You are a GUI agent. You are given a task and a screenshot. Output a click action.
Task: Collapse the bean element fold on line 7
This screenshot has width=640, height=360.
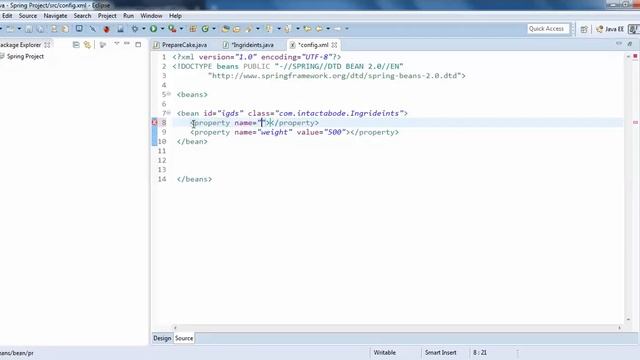tap(169, 113)
